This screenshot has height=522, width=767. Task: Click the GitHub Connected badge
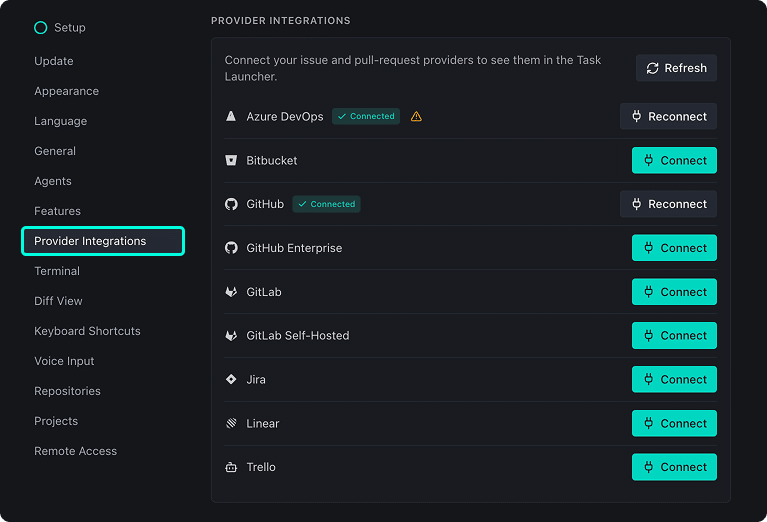(326, 204)
